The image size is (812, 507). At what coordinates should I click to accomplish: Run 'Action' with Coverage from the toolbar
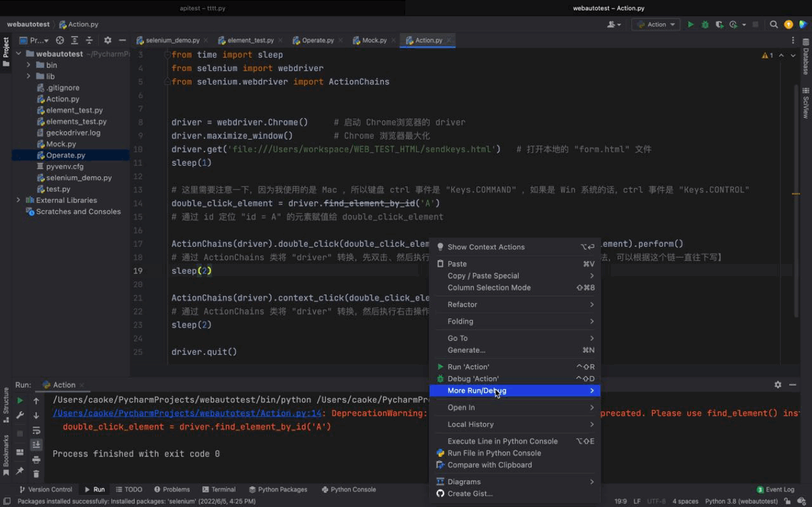(719, 25)
